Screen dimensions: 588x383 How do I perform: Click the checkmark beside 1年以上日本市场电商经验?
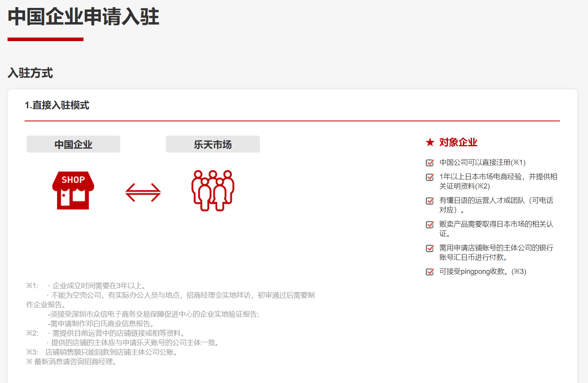pyautogui.click(x=430, y=177)
